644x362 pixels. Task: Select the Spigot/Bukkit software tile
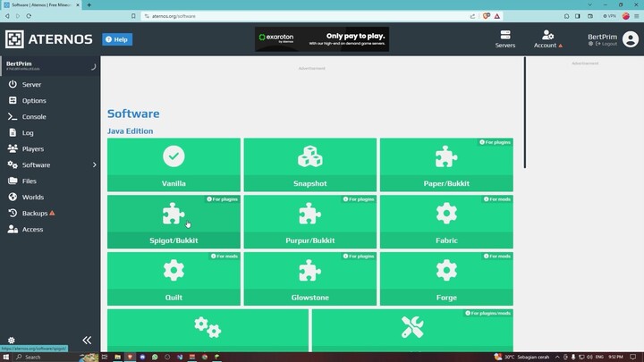174,222
